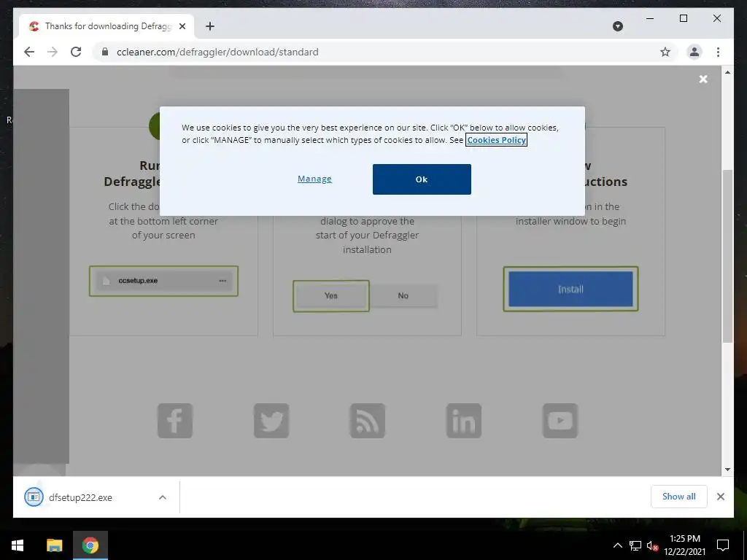Dismiss the overlay with the white X
This screenshot has width=747, height=560.
tap(703, 79)
